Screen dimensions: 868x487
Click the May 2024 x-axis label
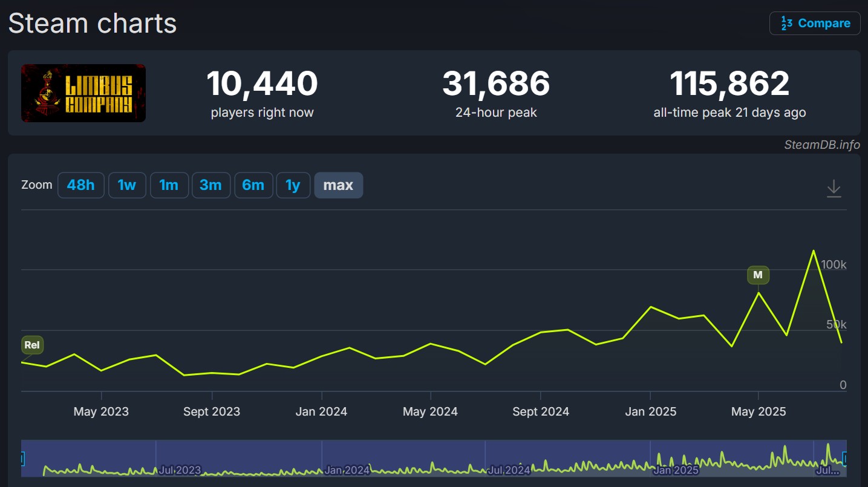pyautogui.click(x=430, y=412)
